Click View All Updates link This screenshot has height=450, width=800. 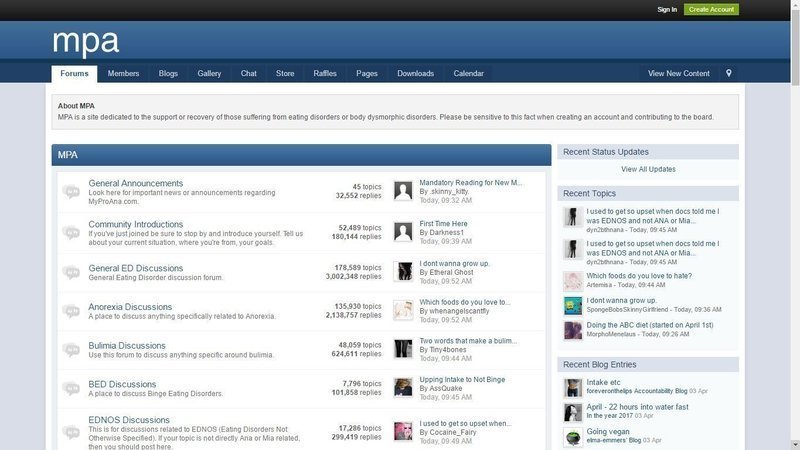[x=648, y=169]
